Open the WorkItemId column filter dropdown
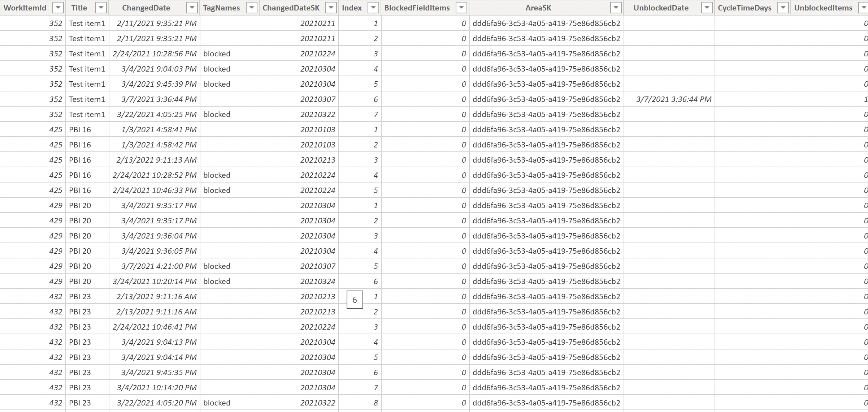Viewport: 868px width, 412px height. click(58, 8)
